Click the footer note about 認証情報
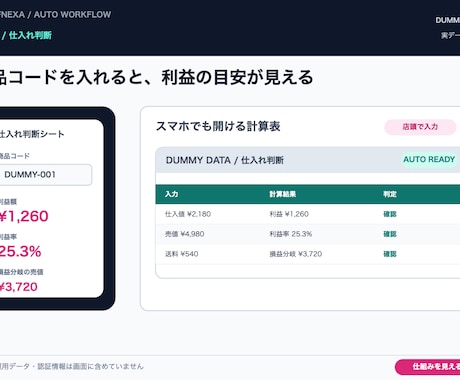This screenshot has height=380, width=460. coord(72,366)
